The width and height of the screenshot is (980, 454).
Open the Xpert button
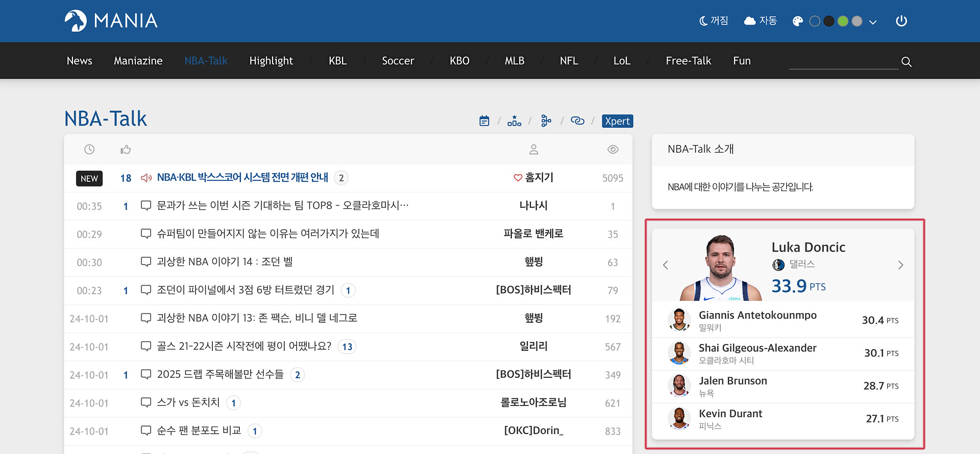[x=617, y=121]
